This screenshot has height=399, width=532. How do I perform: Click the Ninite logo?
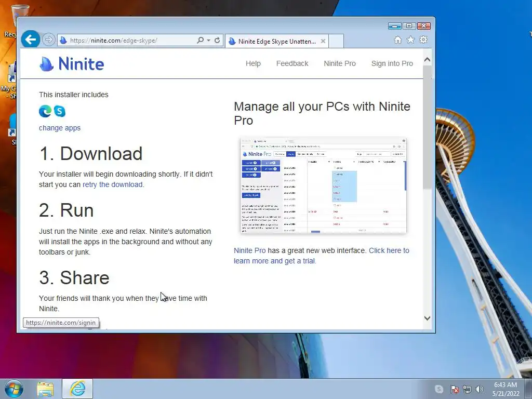point(72,64)
